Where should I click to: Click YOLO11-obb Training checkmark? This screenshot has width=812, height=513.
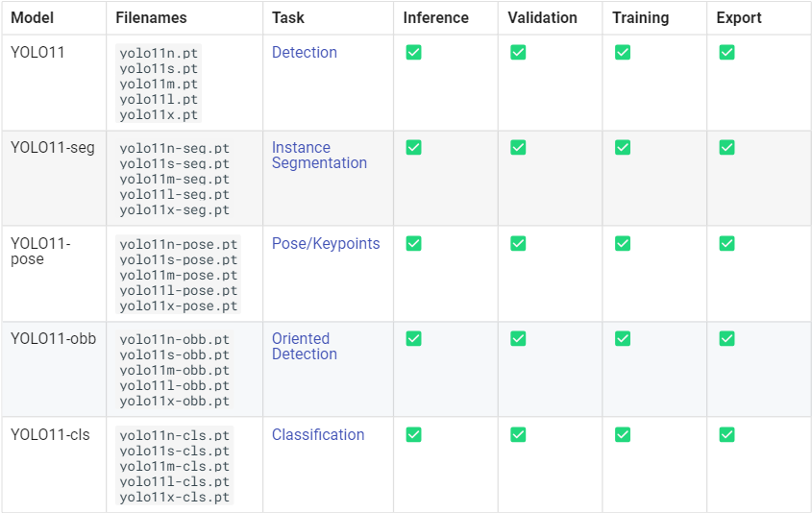623,338
